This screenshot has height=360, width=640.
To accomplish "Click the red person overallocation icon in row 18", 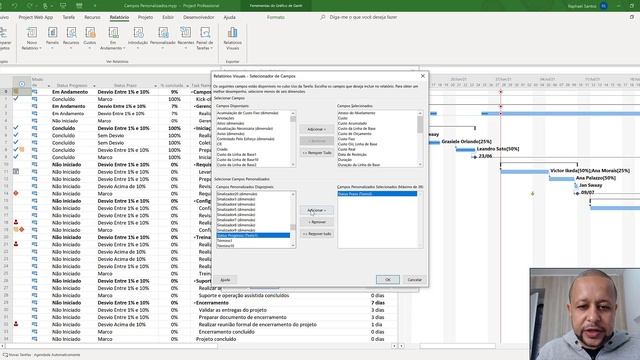I will 16,222.
